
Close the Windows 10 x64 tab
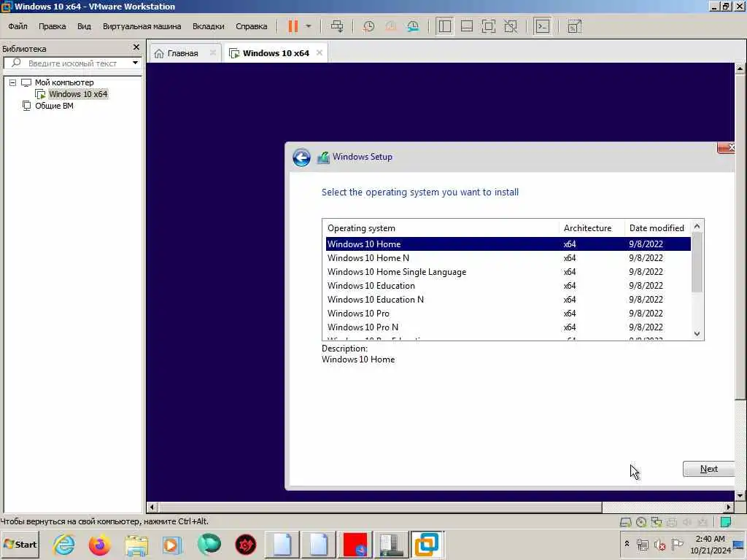pos(320,52)
